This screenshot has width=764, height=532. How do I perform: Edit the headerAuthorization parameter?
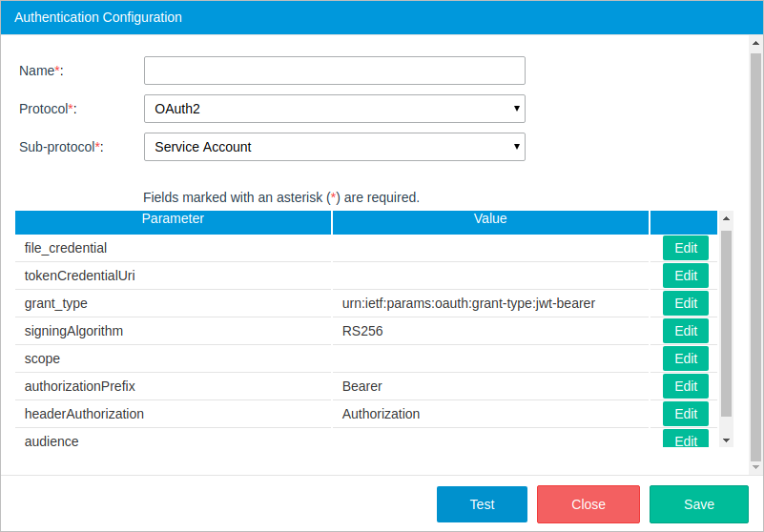click(686, 414)
